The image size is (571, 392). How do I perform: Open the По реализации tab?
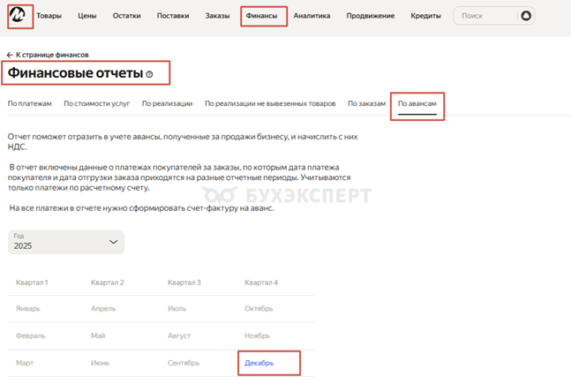click(x=167, y=103)
